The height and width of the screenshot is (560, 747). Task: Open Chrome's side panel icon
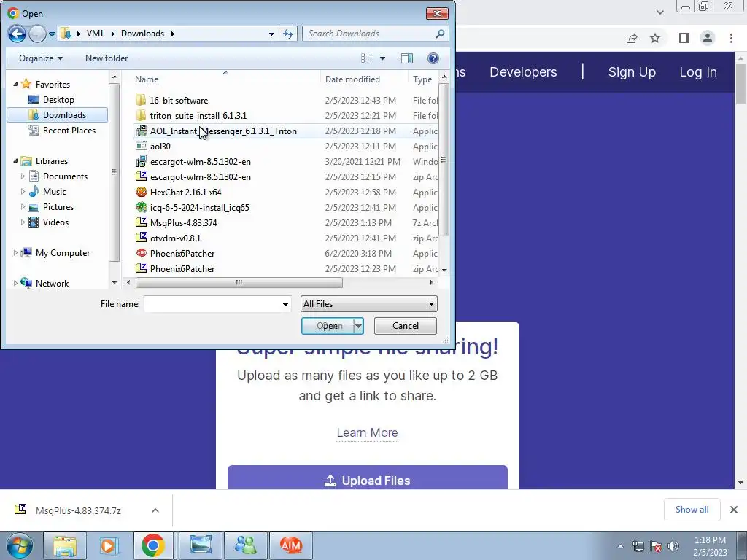click(x=684, y=38)
